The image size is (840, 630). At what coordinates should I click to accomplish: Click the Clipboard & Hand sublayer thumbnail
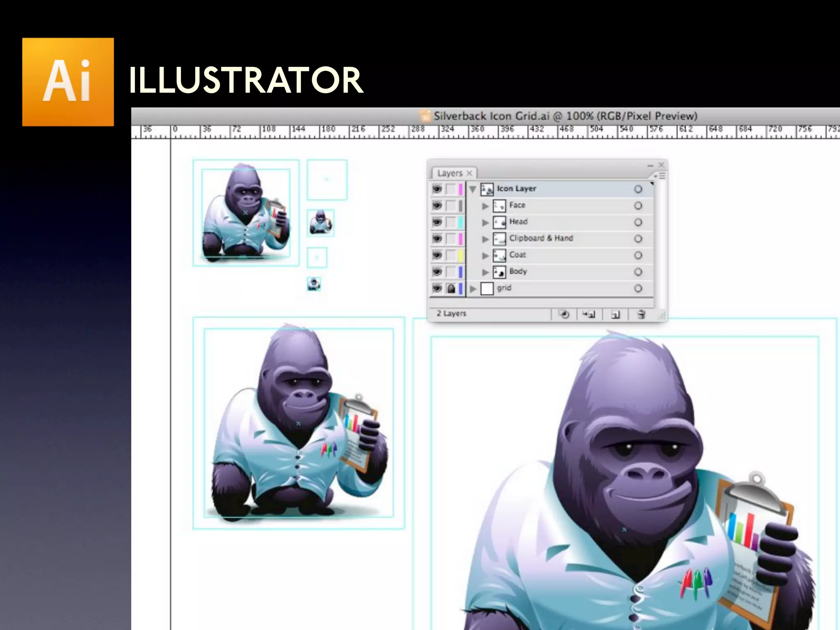click(x=499, y=239)
